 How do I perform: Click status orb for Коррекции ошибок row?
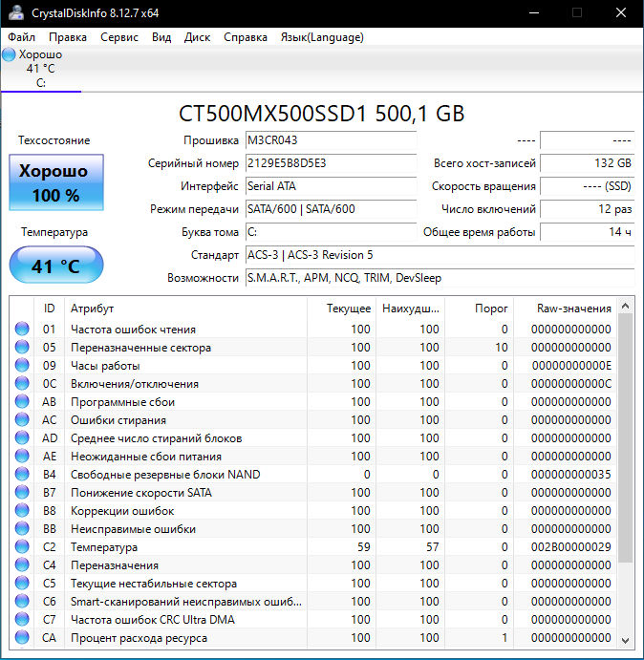click(x=22, y=510)
